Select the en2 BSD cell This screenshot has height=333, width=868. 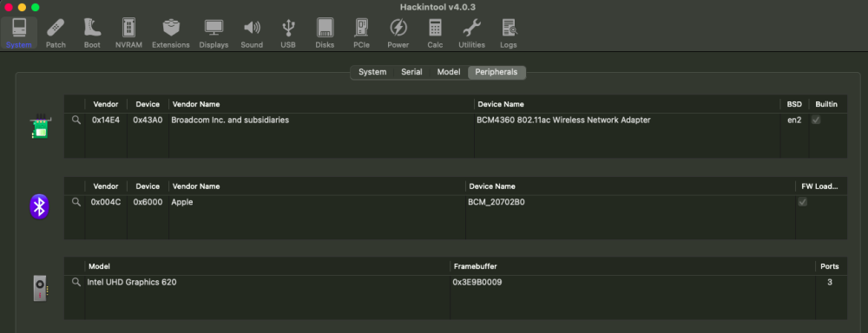794,120
